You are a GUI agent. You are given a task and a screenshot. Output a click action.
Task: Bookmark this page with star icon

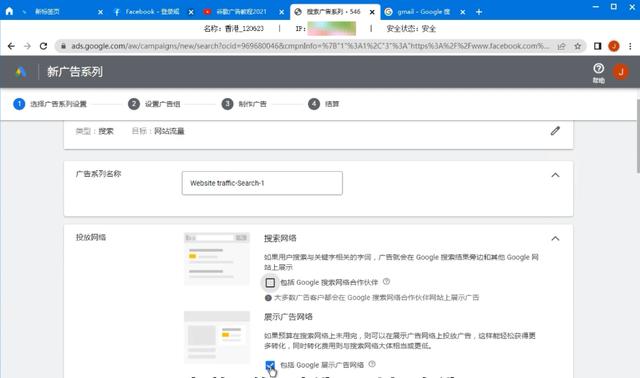577,46
